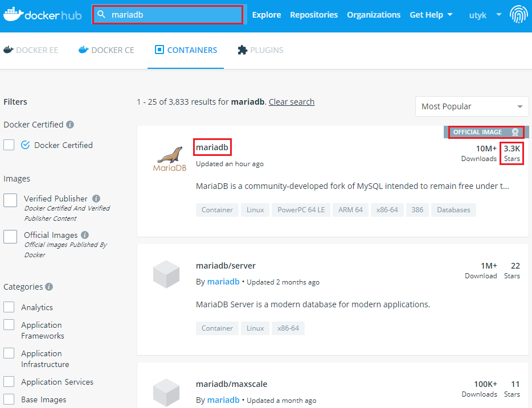
Task: Click the MariaDB community-developed fork description
Action: pyautogui.click(x=353, y=186)
